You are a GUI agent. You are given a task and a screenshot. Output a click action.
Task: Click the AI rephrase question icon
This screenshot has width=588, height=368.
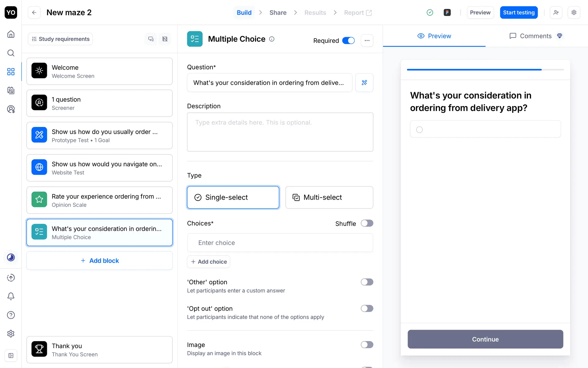pyautogui.click(x=364, y=82)
